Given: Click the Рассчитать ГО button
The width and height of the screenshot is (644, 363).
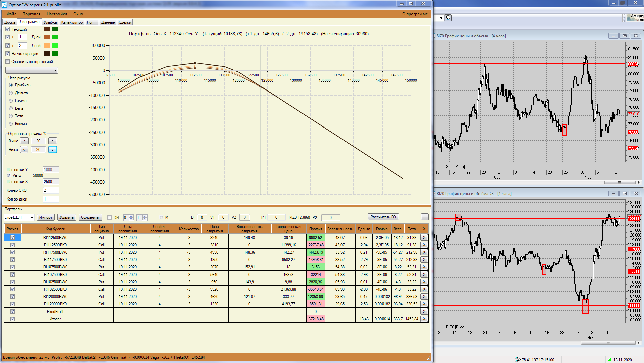Looking at the screenshot, I should pyautogui.click(x=383, y=217).
